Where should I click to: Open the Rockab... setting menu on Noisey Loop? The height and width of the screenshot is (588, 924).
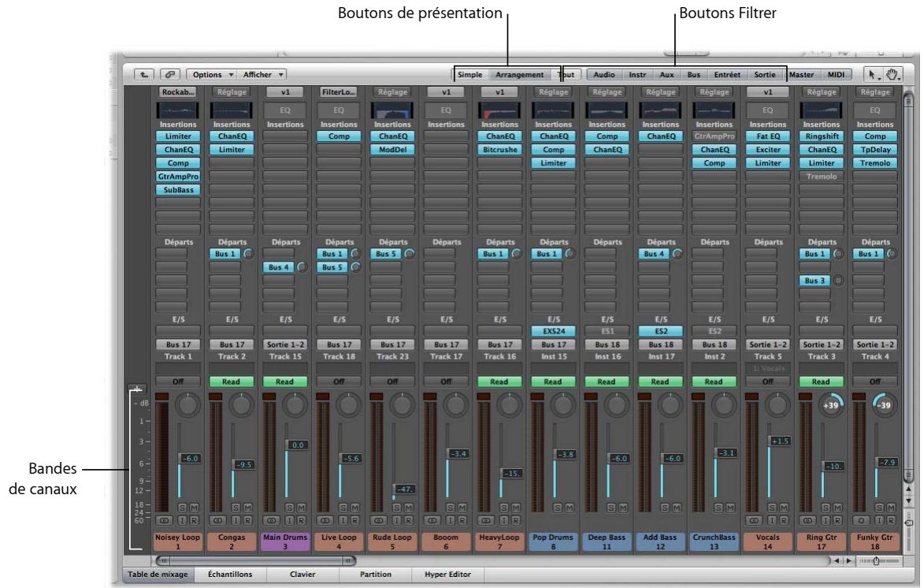pyautogui.click(x=178, y=92)
